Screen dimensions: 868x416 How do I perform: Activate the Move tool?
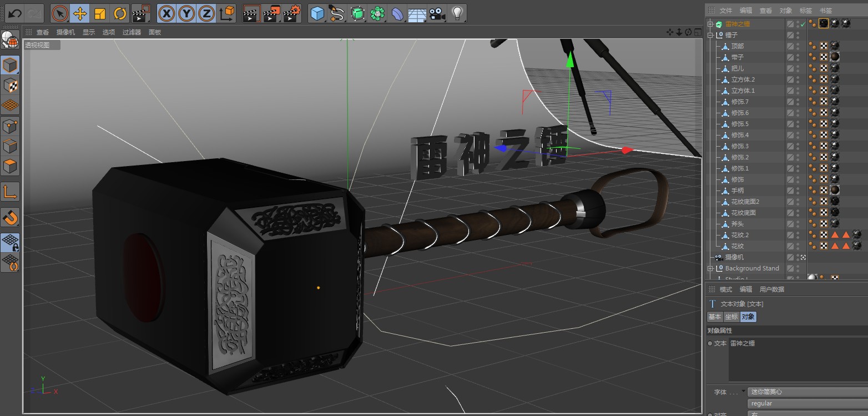80,13
